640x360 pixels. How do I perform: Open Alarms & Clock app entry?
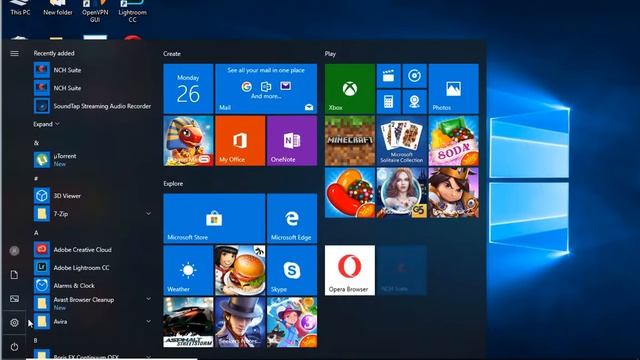tap(93, 285)
